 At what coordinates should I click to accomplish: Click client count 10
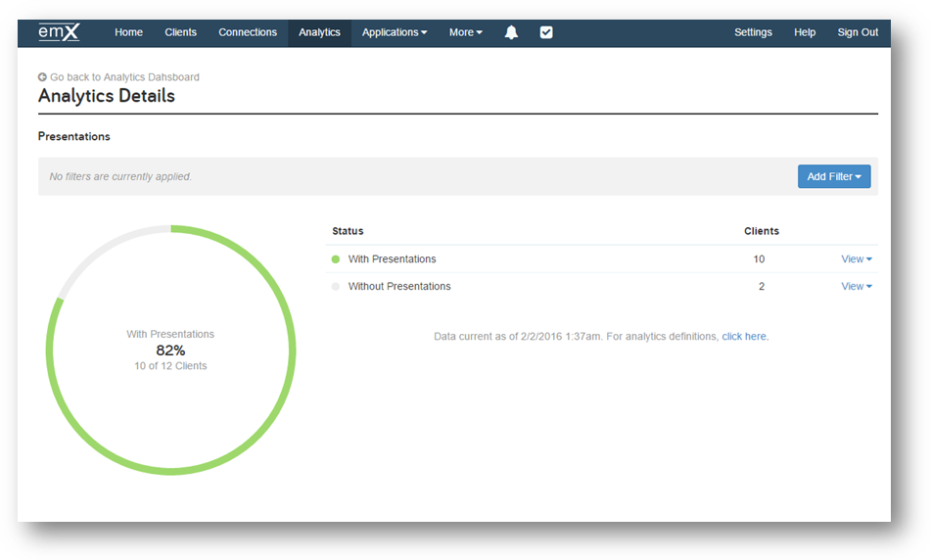(759, 258)
